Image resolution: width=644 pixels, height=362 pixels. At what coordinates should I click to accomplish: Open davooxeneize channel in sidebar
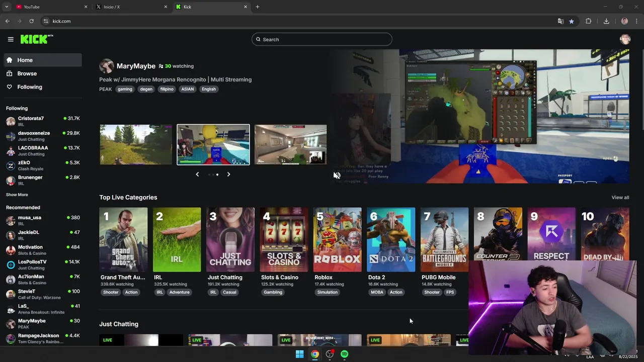[43, 136]
